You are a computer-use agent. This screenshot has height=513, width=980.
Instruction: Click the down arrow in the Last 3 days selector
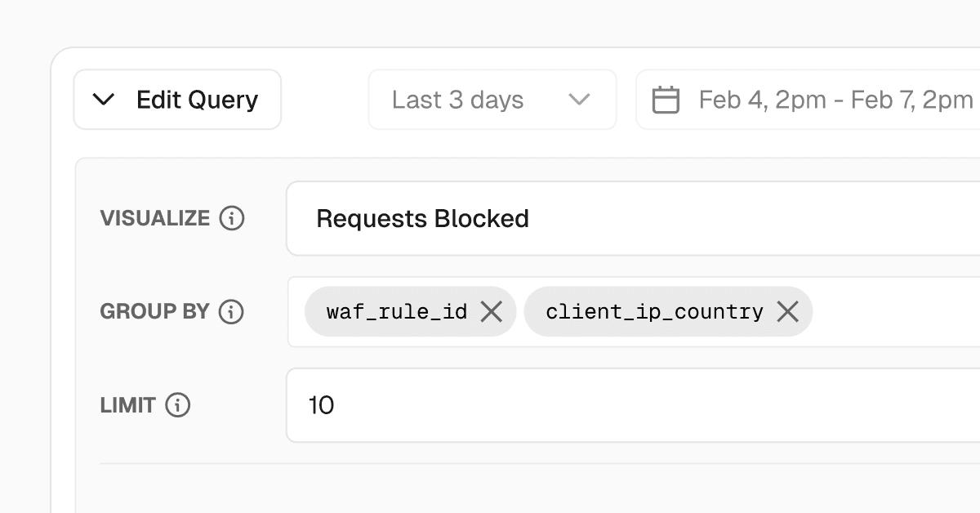tap(579, 100)
